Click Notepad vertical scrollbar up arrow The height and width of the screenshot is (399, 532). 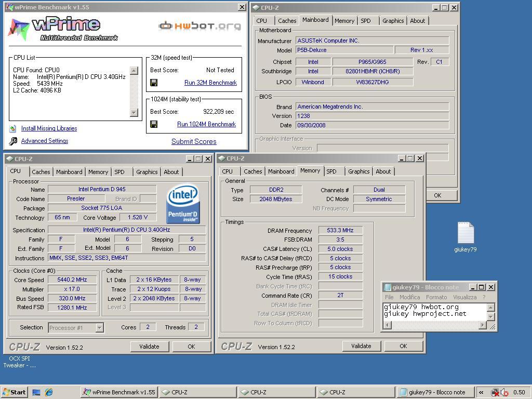pyautogui.click(x=490, y=307)
